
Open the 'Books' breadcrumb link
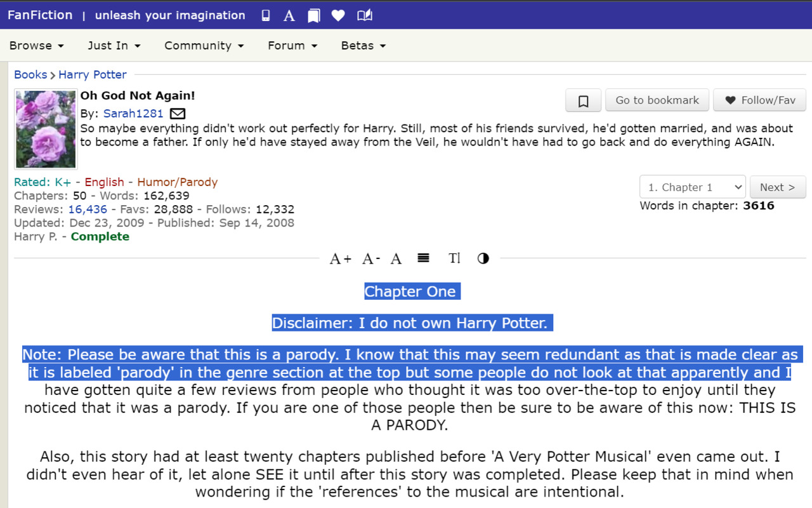(30, 75)
